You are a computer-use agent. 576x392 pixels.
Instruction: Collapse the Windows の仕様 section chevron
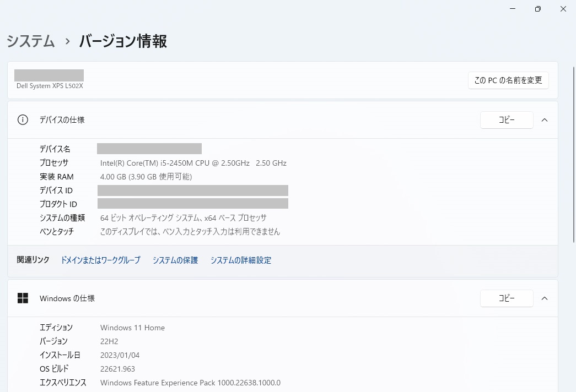point(545,298)
